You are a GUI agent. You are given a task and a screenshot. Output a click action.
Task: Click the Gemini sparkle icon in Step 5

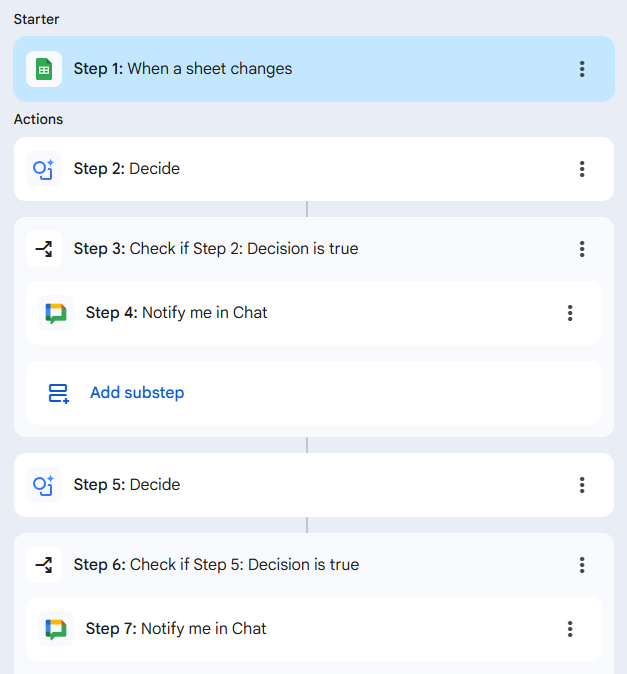coord(44,485)
